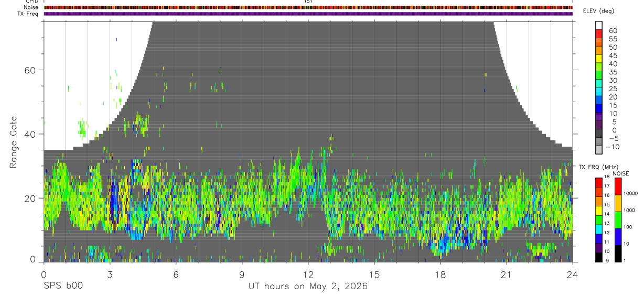Click the 25 label on ELEV colorbar
The width and height of the screenshot is (644, 297).
pyautogui.click(x=613, y=89)
